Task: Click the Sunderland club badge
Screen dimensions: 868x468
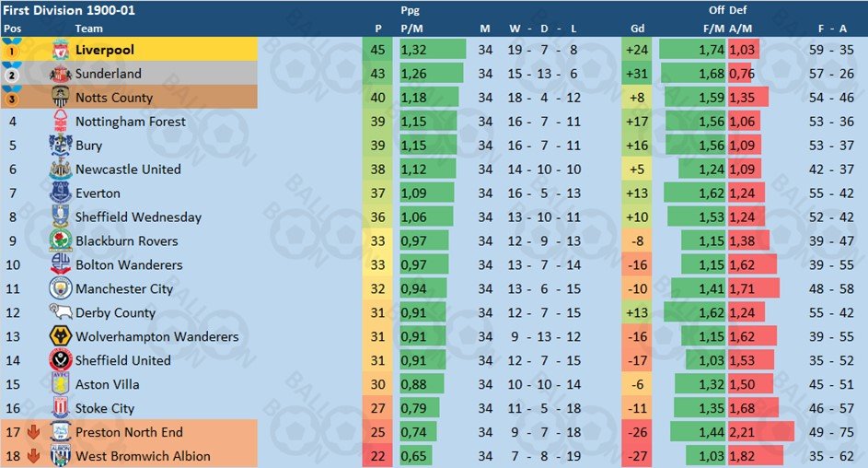Action: pyautogui.click(x=61, y=74)
